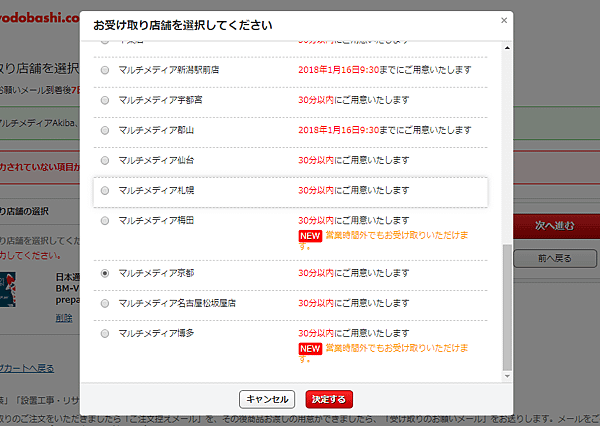This screenshot has width=600, height=426.
Task: Click the 決定する button
Action: (329, 399)
